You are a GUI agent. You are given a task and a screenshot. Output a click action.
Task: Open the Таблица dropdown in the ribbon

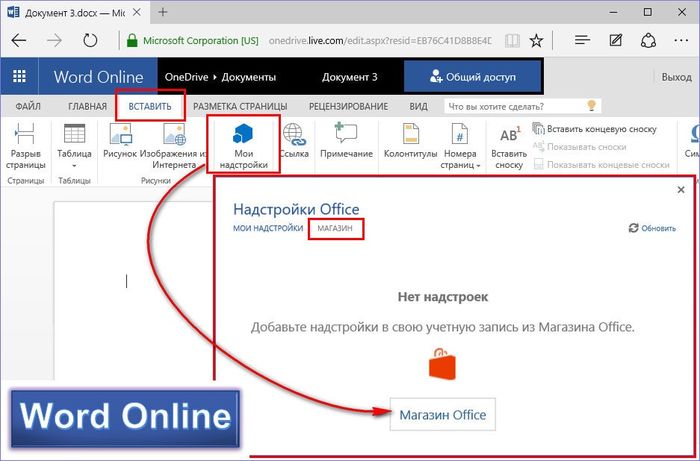[75, 146]
